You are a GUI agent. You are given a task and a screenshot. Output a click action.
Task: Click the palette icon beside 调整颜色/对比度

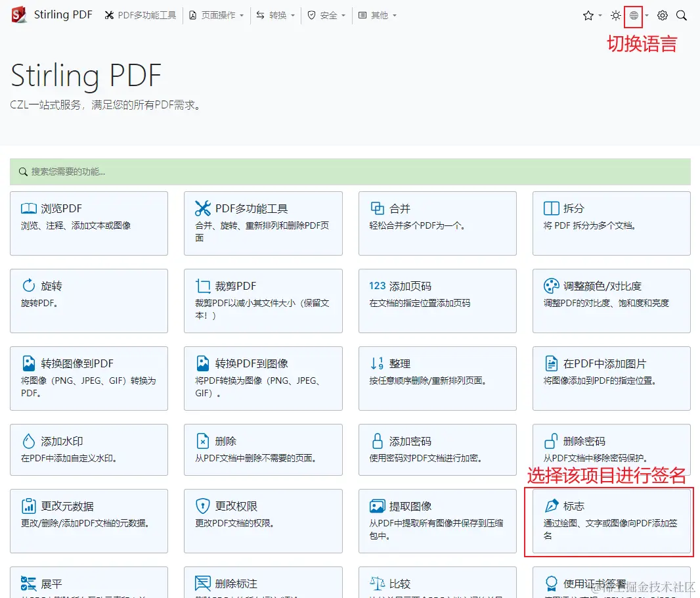point(552,286)
